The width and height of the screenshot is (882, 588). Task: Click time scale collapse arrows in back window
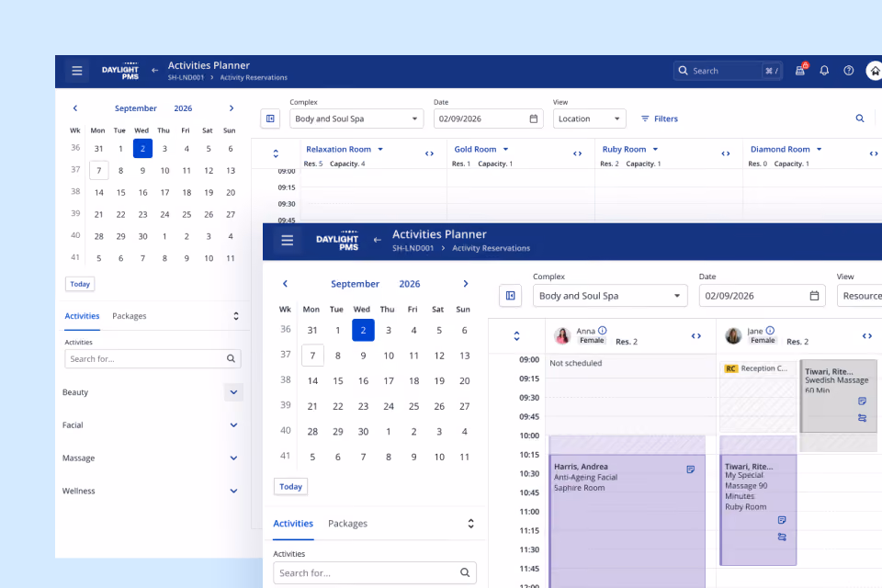pos(276,153)
